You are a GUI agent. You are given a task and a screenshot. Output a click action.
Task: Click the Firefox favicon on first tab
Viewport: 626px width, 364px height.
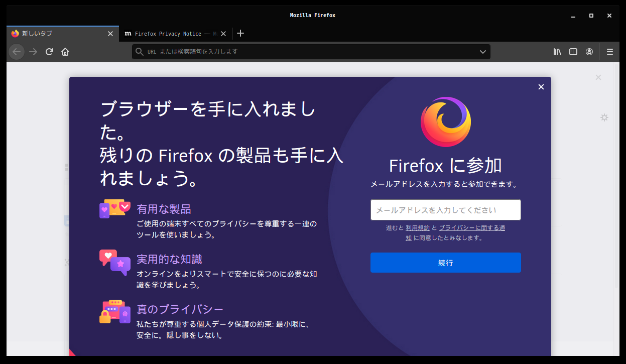click(x=15, y=34)
